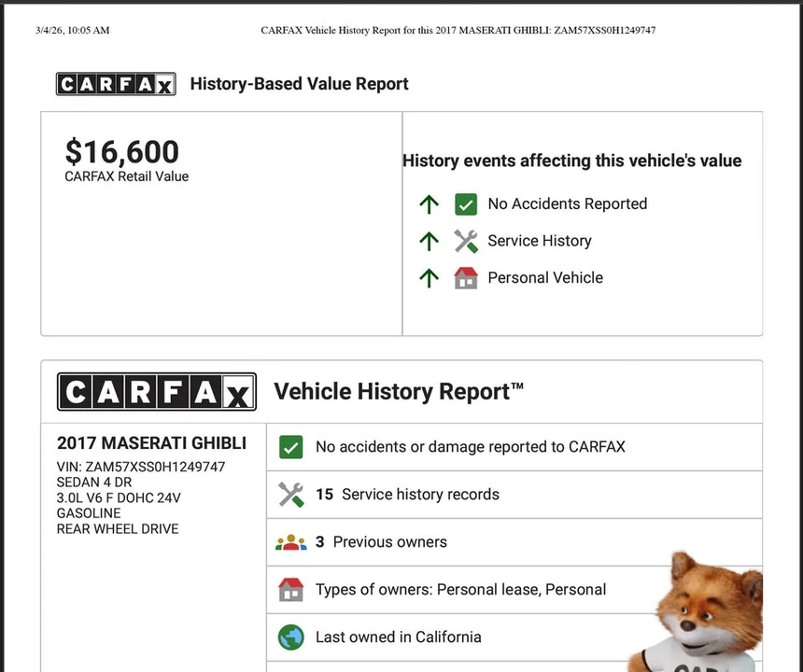Click History events affecting this vehicle's value heading
The width and height of the screenshot is (803, 672).
pyautogui.click(x=572, y=161)
